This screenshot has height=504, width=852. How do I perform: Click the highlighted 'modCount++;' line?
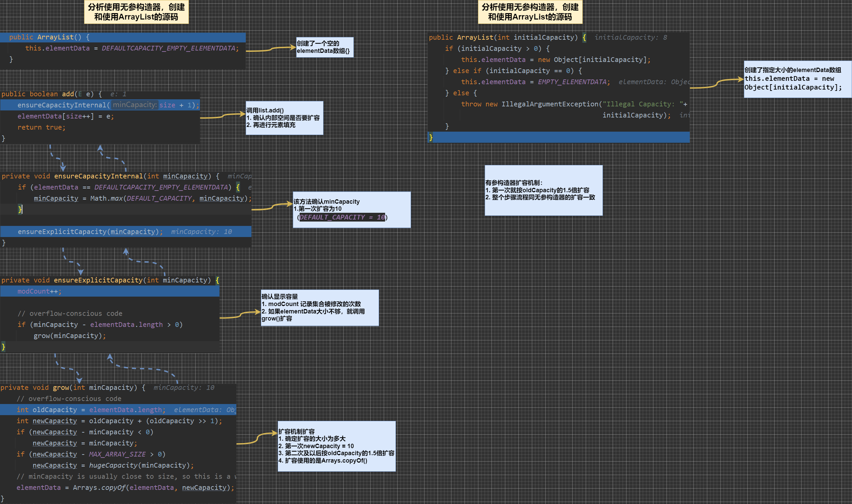tap(110, 291)
